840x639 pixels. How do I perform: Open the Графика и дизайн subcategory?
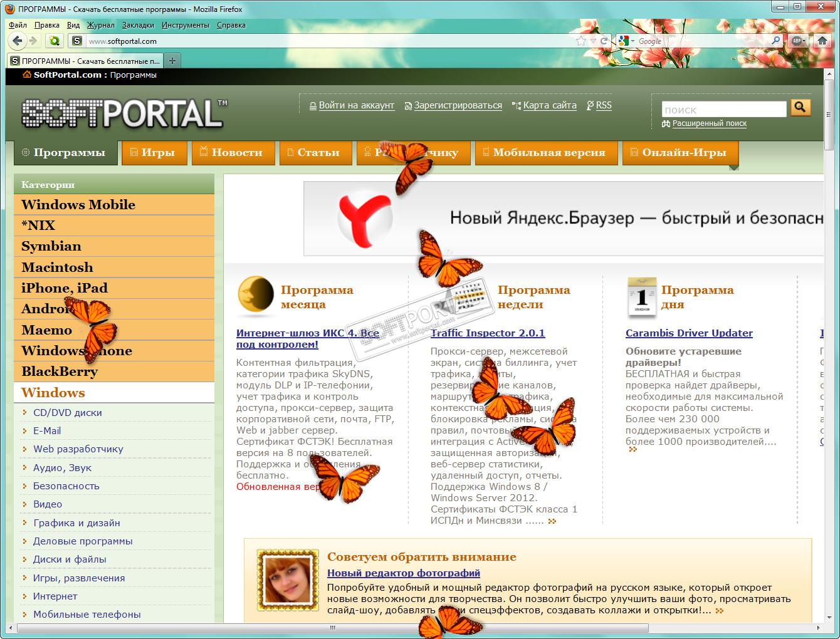pos(76,522)
